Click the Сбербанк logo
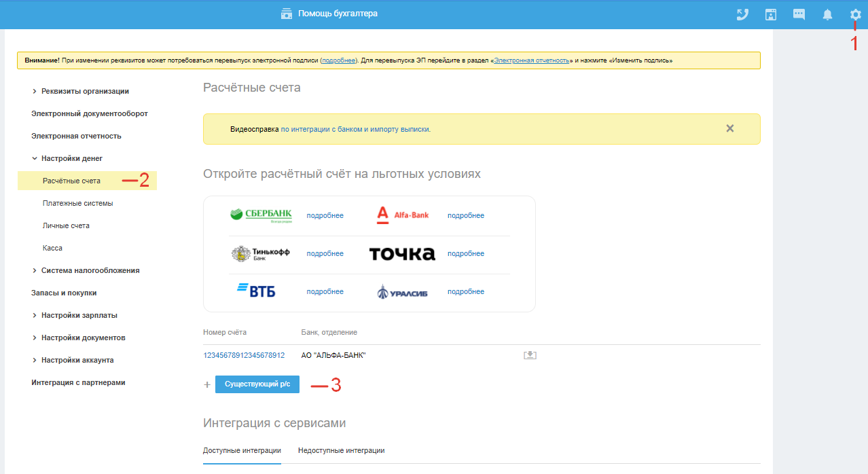The height and width of the screenshot is (474, 868). click(x=261, y=215)
